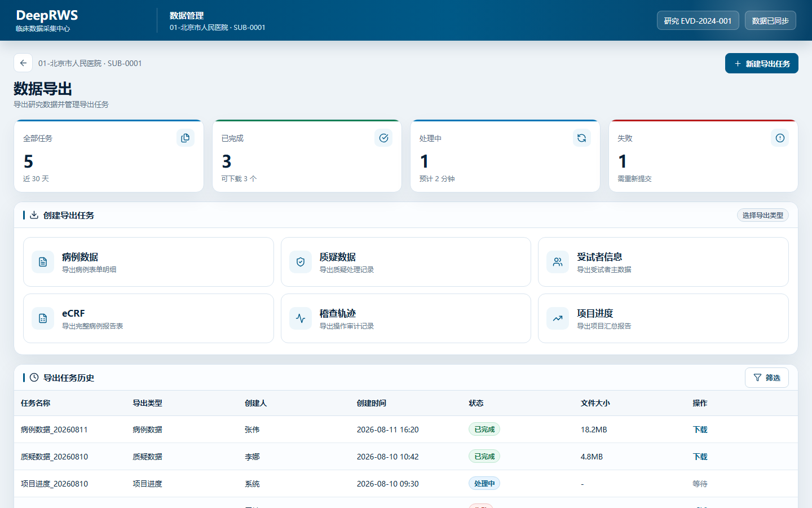Open the 失败 statistics card
This screenshot has height=508, width=812.
point(703,156)
